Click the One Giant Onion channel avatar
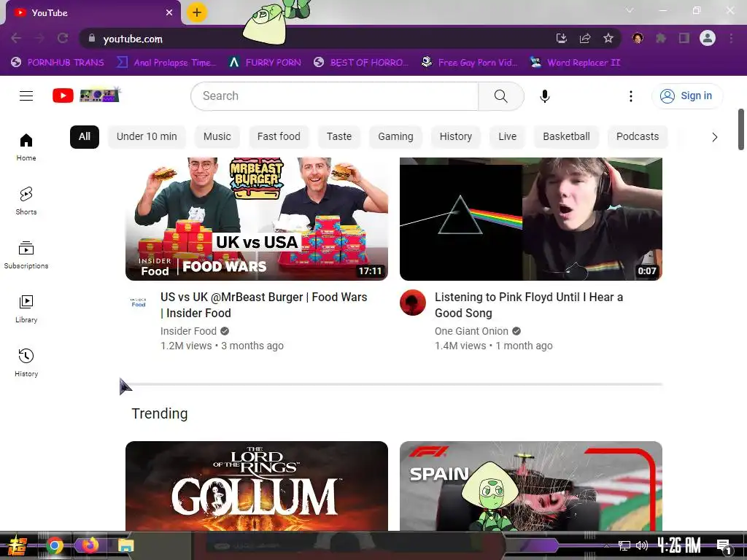 413,303
